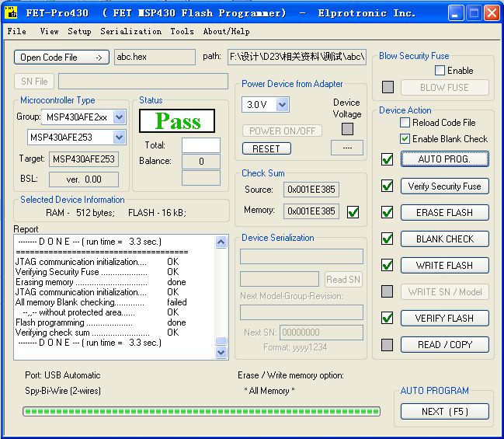Image resolution: width=504 pixels, height=439 pixels.
Task: Click 'Spy-Bi-Wire (2-wires)' status text
Action: [63, 391]
